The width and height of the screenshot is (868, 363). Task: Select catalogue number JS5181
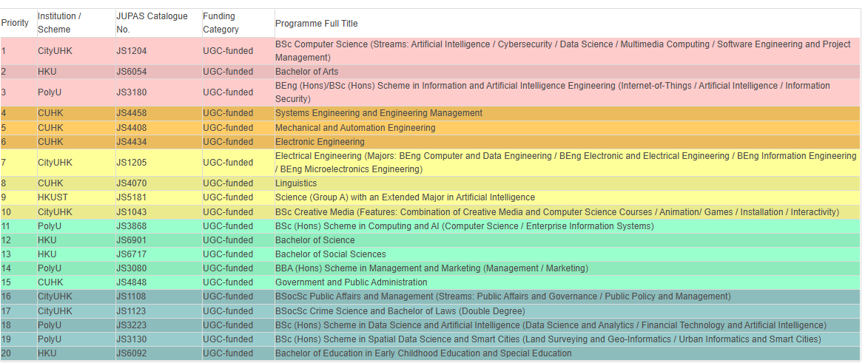click(x=131, y=197)
